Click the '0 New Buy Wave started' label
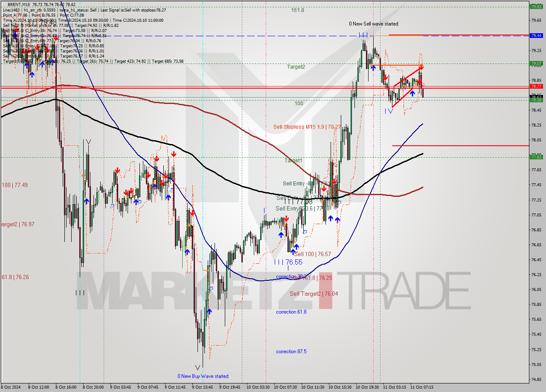The height and width of the screenshot is (392, 546). tap(203, 376)
